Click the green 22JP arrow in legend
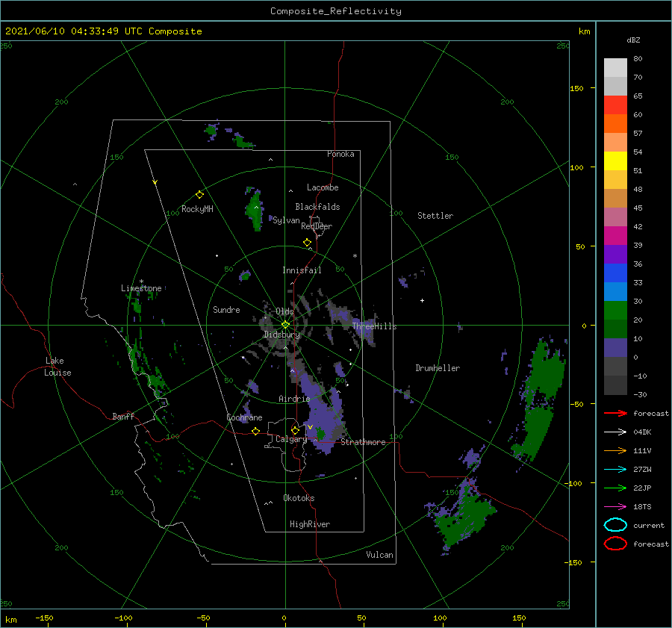This screenshot has width=672, height=628. [x=615, y=488]
